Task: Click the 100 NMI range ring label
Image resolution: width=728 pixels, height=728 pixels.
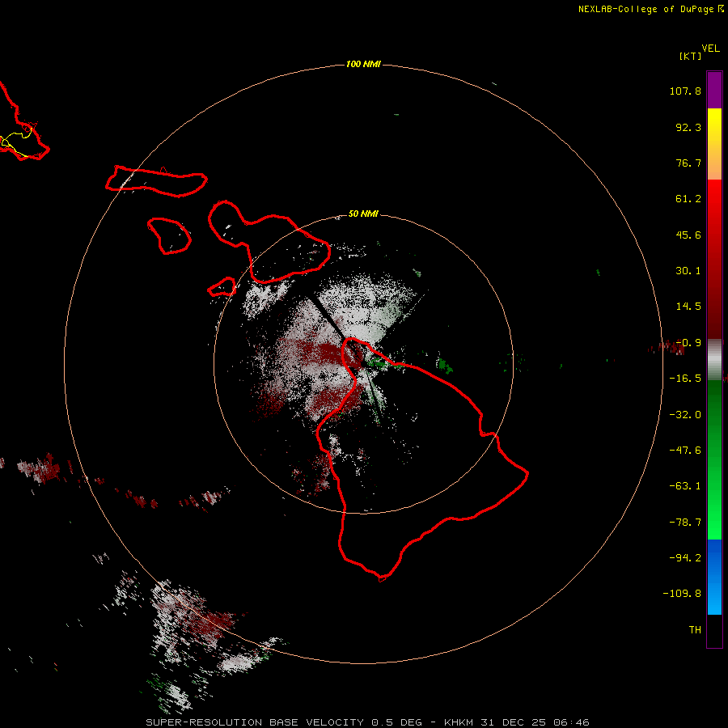Action: tap(363, 64)
